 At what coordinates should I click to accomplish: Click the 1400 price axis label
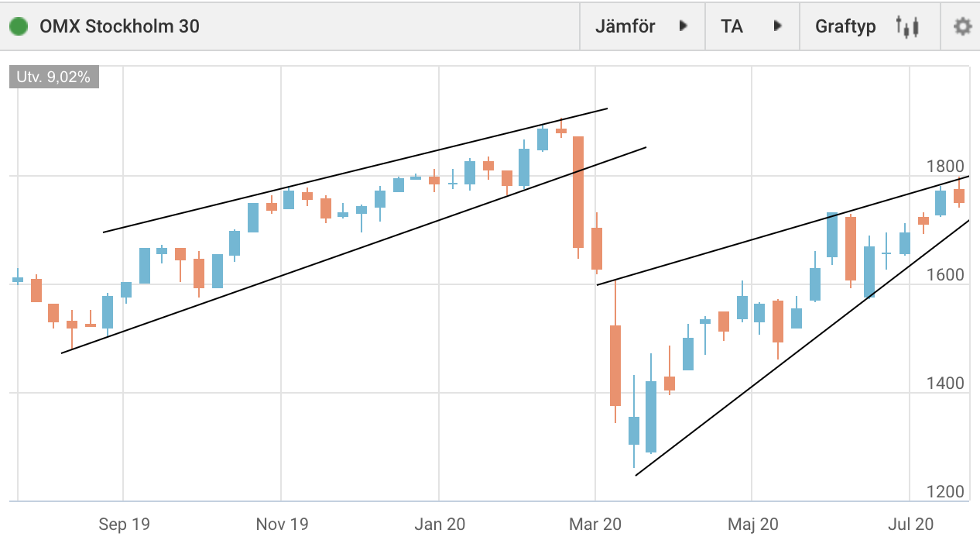(945, 384)
